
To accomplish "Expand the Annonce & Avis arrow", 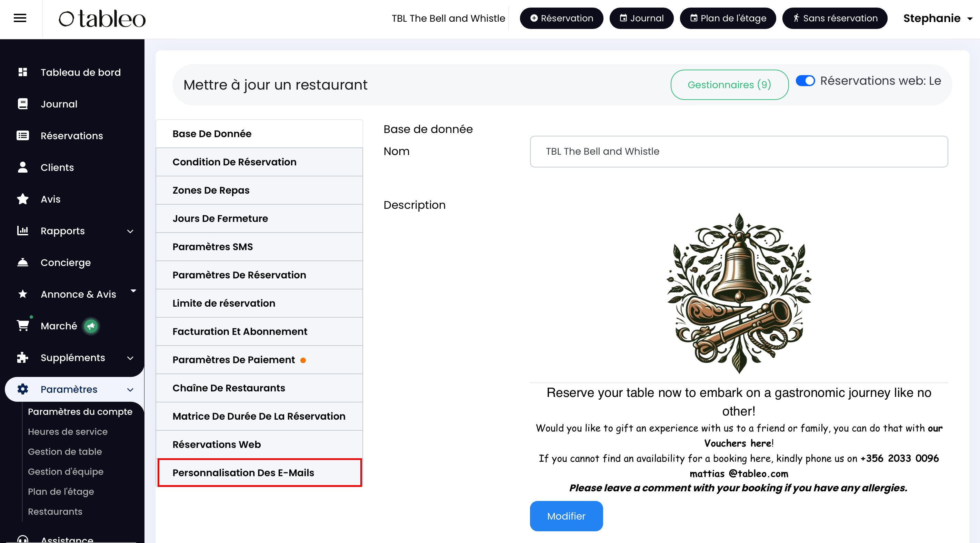I will 133,291.
